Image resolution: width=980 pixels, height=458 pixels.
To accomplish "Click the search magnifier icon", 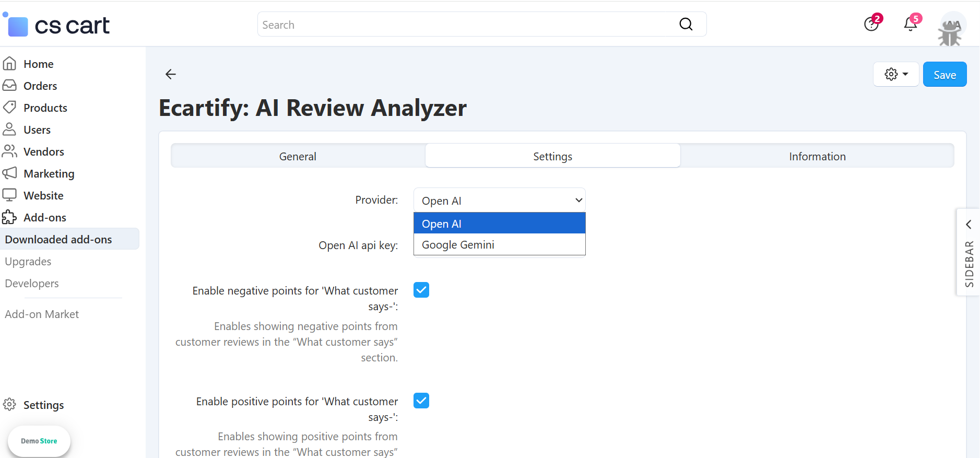I will tap(686, 25).
